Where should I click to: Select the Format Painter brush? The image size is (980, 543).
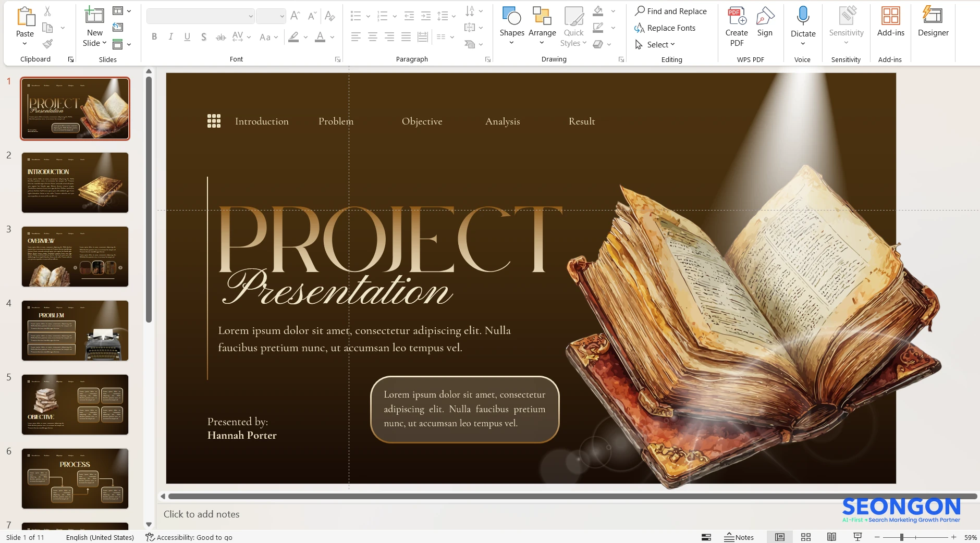click(x=47, y=44)
